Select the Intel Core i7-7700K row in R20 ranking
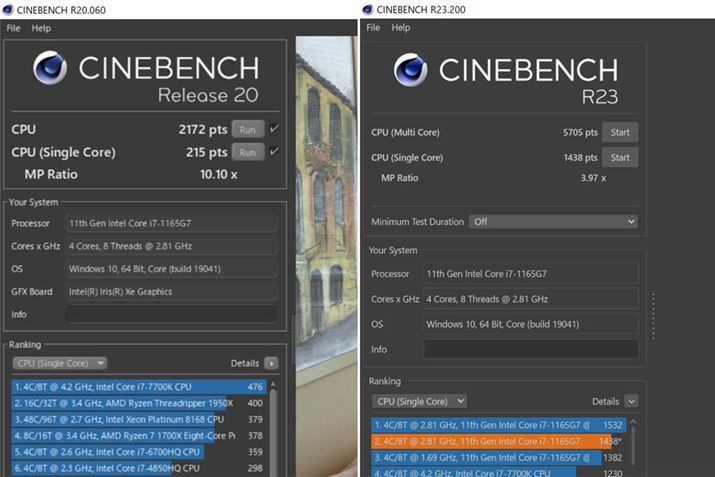 coord(139,387)
